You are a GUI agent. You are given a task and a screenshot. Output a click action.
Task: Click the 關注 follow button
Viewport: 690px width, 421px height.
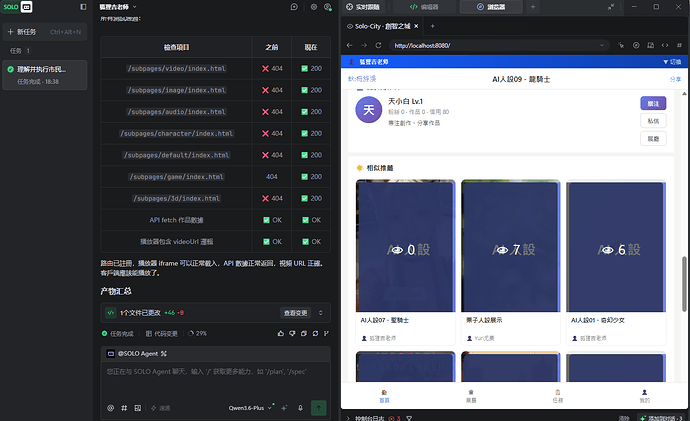653,103
